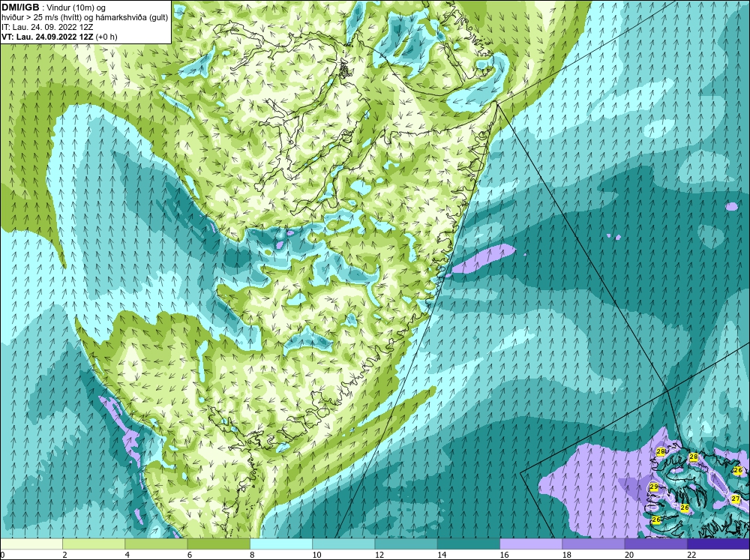Click the 10–12 m/s turquoise legend swatch
This screenshot has width=750, height=560.
[x=343, y=544]
